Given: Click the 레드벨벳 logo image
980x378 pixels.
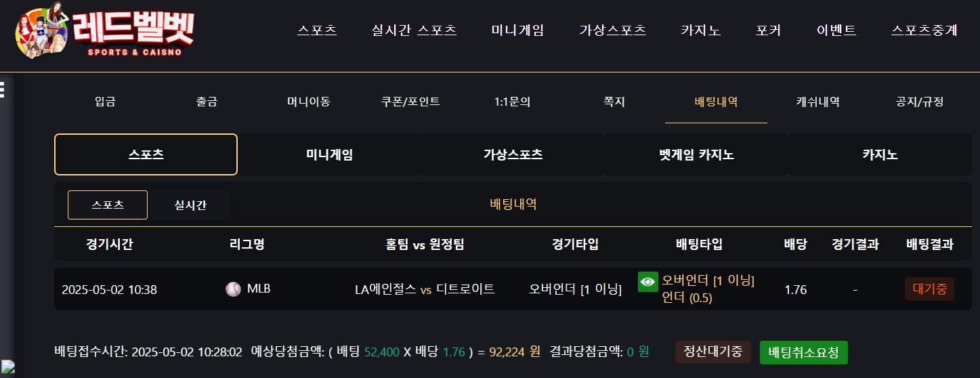Looking at the screenshot, I should point(104,30).
